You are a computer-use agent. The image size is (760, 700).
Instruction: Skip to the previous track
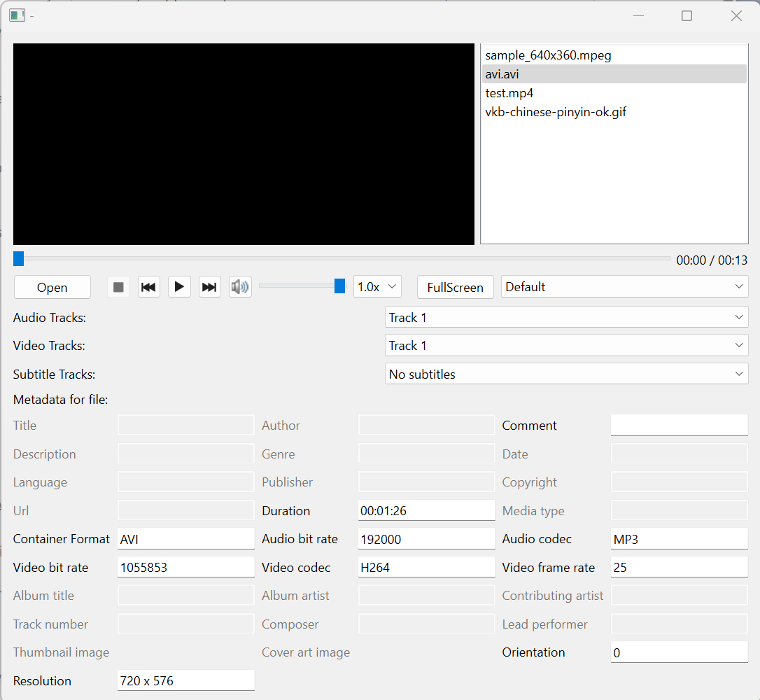pos(148,287)
